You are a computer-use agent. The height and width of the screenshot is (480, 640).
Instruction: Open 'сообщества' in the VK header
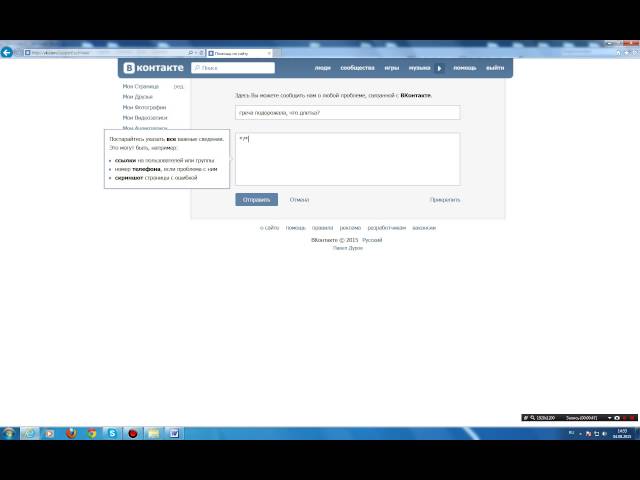point(358,68)
